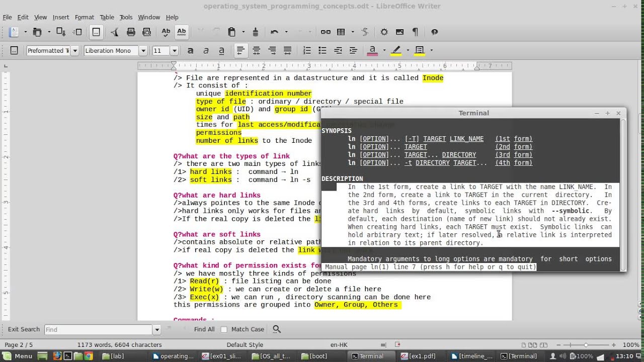The image size is (644, 362).
Task: Toggle numbered list
Action: [307, 51]
